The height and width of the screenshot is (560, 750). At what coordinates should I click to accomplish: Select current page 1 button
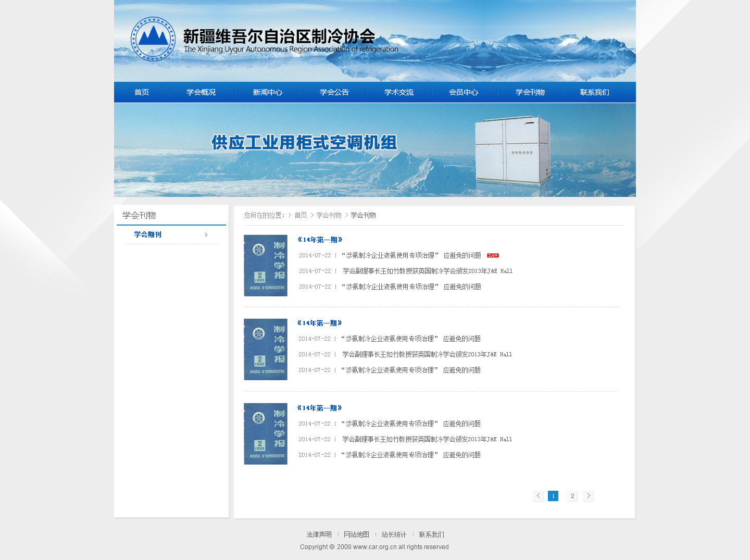(553, 496)
